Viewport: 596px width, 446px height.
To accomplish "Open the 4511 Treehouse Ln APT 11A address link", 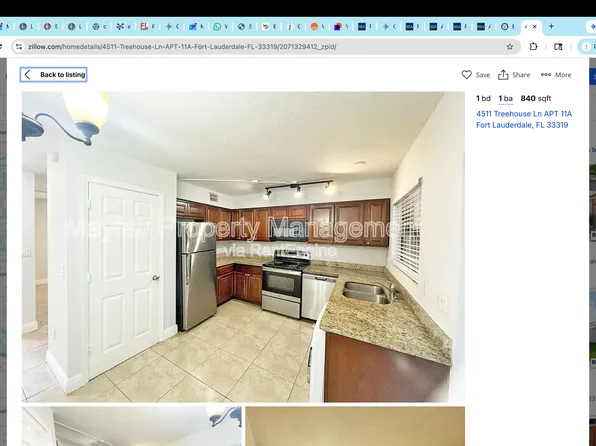I will pos(524,119).
